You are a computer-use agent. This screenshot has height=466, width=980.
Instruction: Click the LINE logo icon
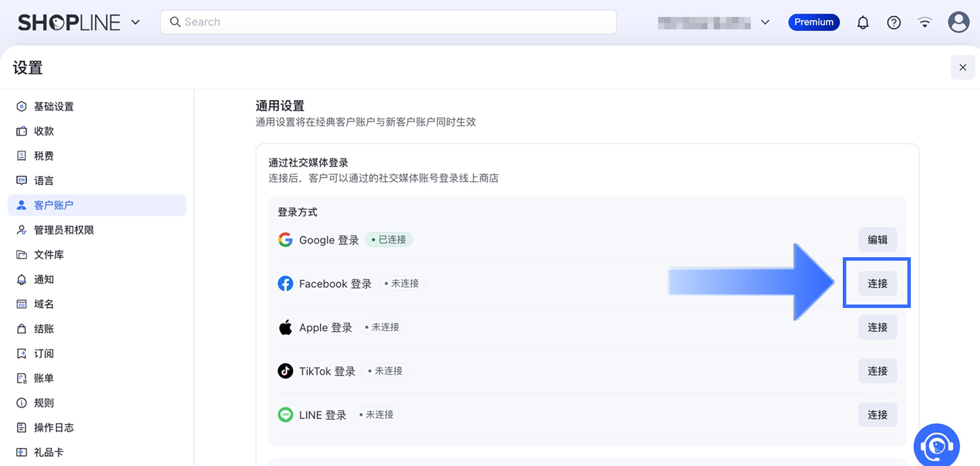coord(285,415)
